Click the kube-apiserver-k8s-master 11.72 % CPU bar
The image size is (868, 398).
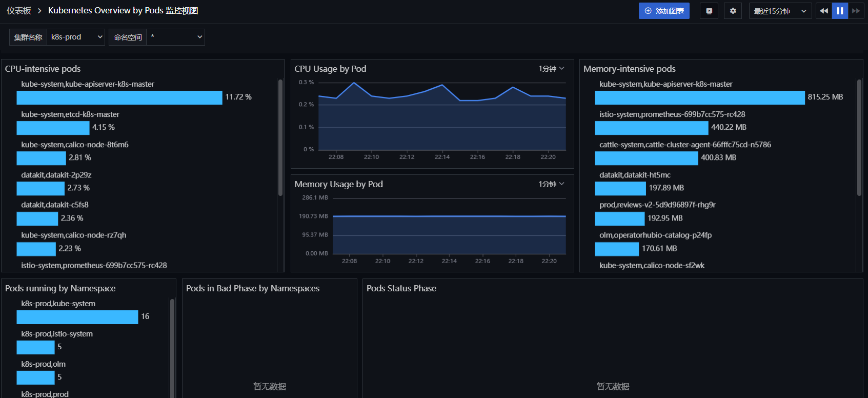(119, 97)
